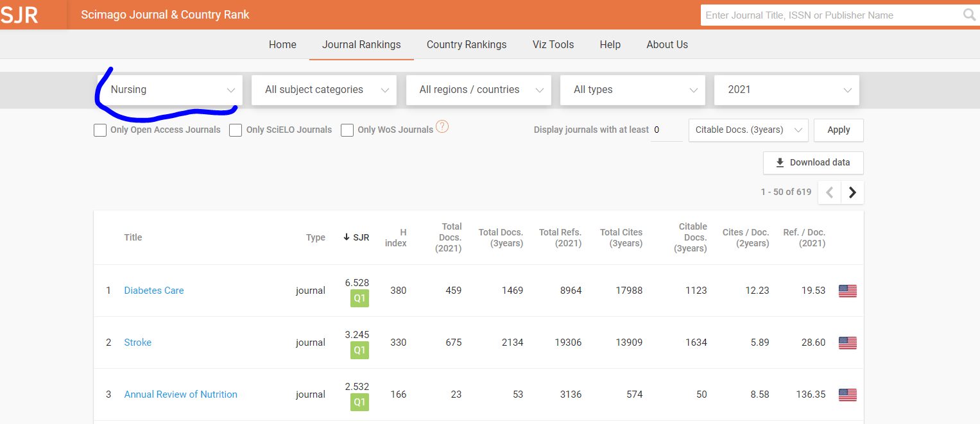Sort by Total Docs. (2021) header
This screenshot has height=424, width=980.
pyautogui.click(x=449, y=237)
